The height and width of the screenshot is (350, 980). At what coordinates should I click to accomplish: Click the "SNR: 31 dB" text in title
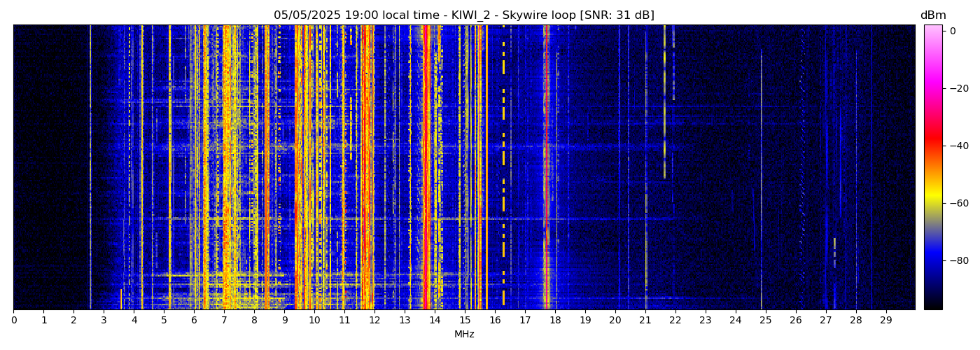[x=617, y=15]
